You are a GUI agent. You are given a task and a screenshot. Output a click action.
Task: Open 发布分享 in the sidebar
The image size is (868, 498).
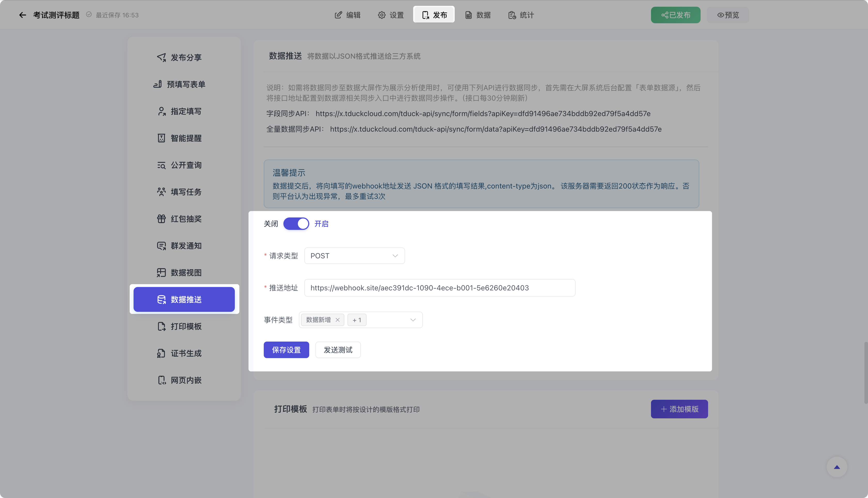pyautogui.click(x=184, y=57)
